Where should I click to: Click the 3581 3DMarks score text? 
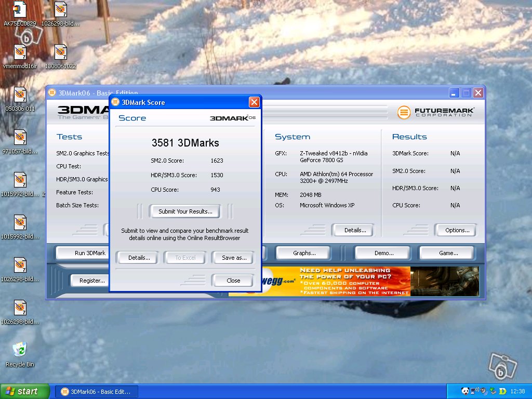[x=185, y=143]
